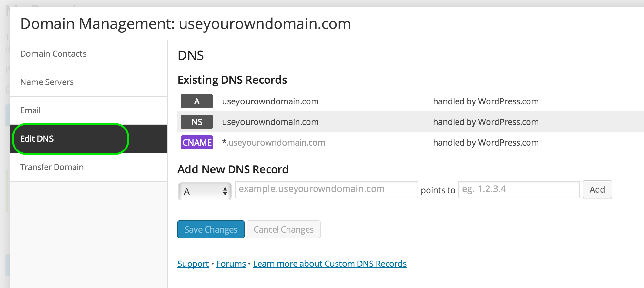Screen dimensions: 644x288
Task: Click the A record type badge
Action: [196, 101]
